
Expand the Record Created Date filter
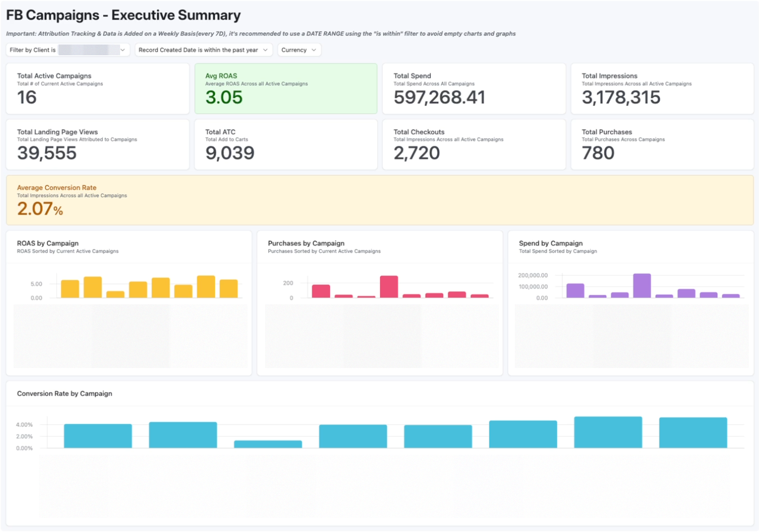204,50
